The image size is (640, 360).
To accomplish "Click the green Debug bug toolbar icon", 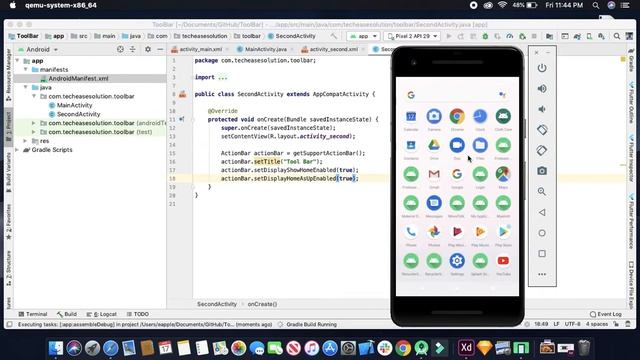I will (x=485, y=36).
